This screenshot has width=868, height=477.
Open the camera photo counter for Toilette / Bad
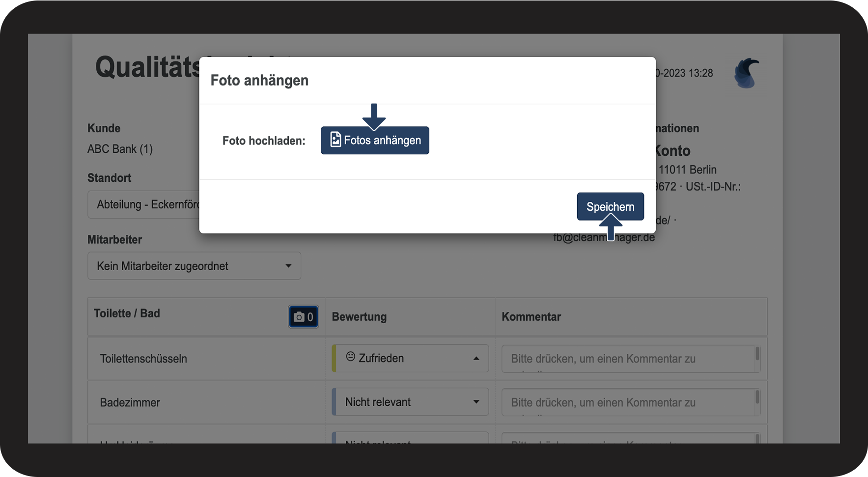click(304, 317)
